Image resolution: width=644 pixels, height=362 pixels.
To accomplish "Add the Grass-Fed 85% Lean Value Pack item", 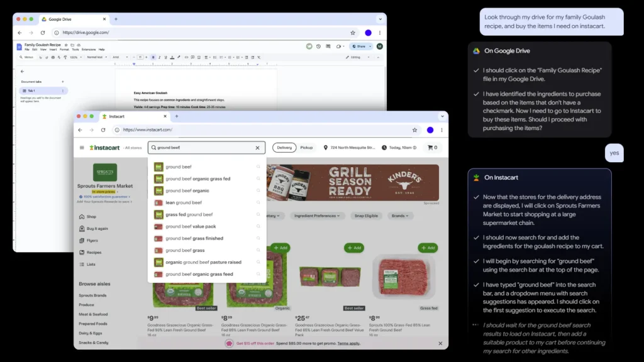I will tap(354, 248).
